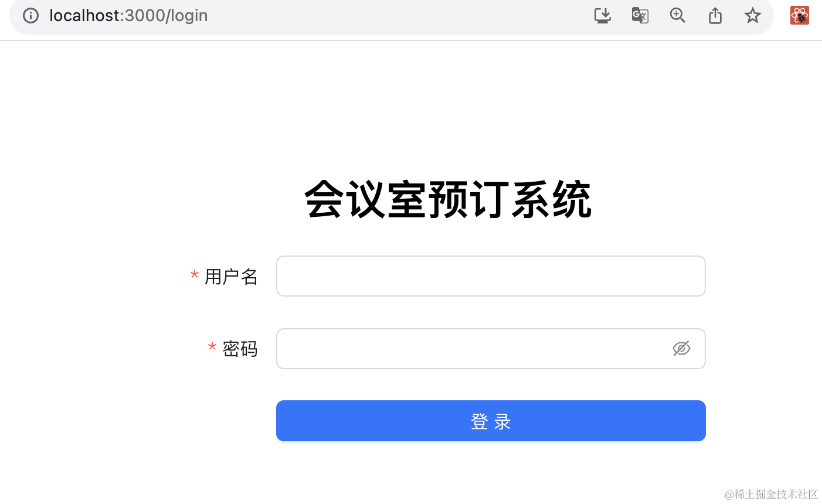Viewport: 822px width, 504px height.
Task: Open the share page icon
Action: [715, 15]
